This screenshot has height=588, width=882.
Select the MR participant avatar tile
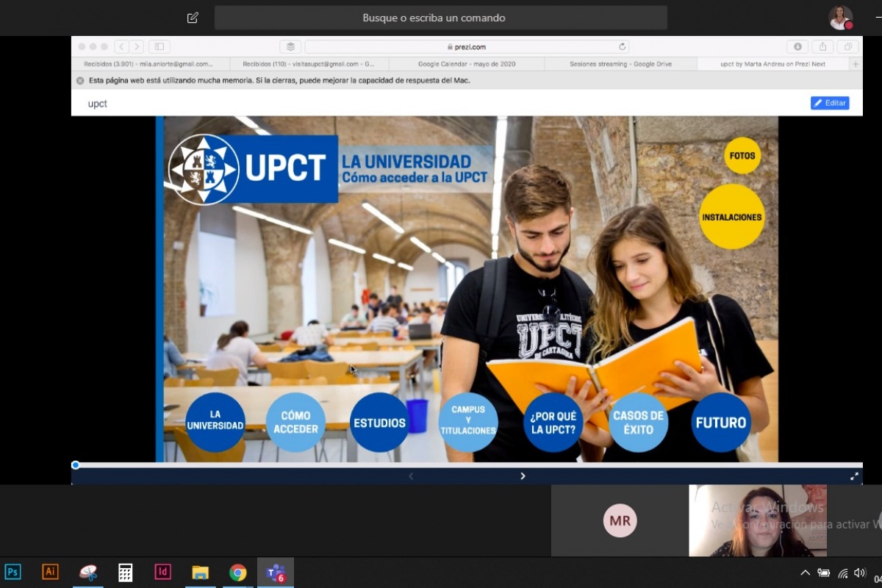point(620,521)
